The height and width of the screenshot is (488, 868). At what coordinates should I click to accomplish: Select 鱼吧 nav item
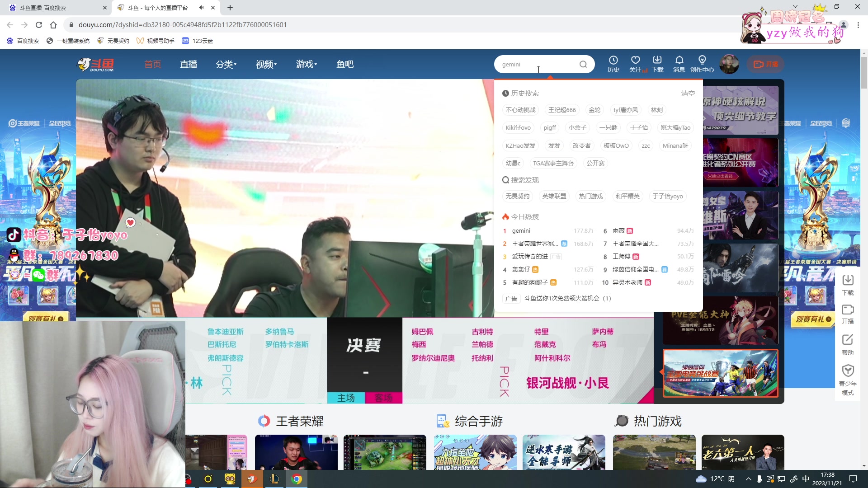345,64
